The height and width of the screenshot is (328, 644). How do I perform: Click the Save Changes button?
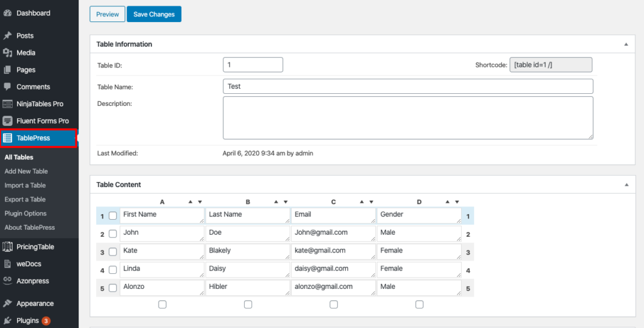[x=154, y=14]
